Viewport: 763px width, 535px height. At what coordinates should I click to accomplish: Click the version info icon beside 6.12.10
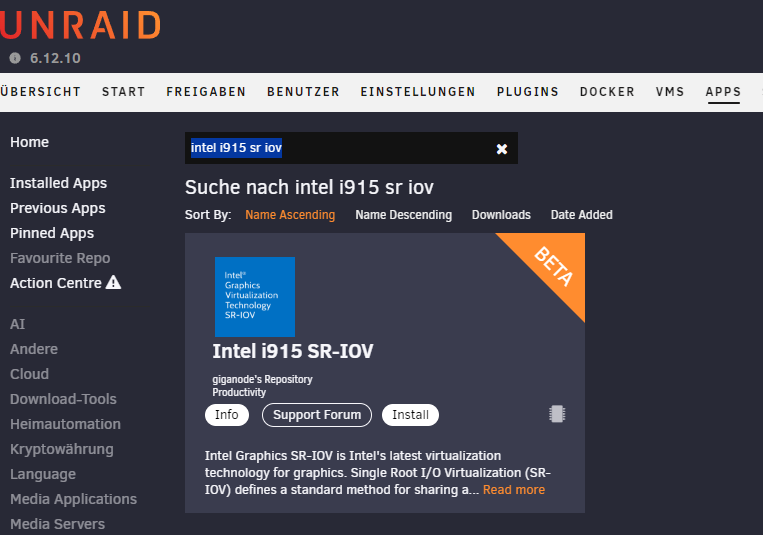tap(15, 58)
